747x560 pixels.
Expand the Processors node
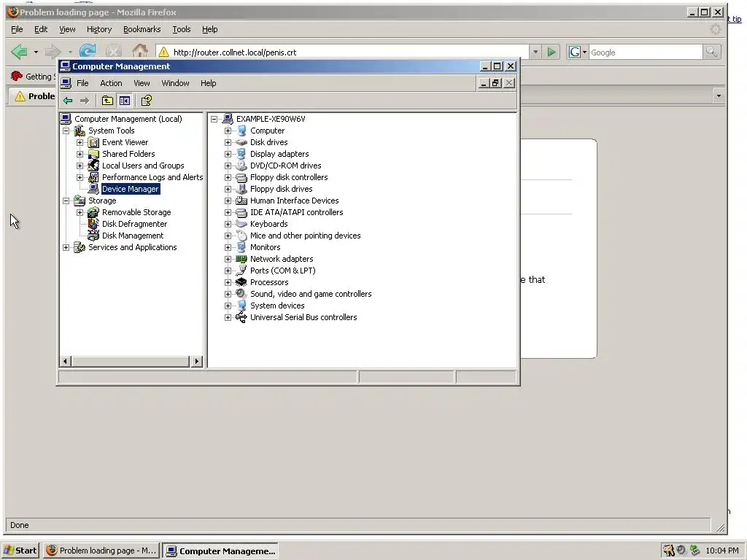point(228,282)
